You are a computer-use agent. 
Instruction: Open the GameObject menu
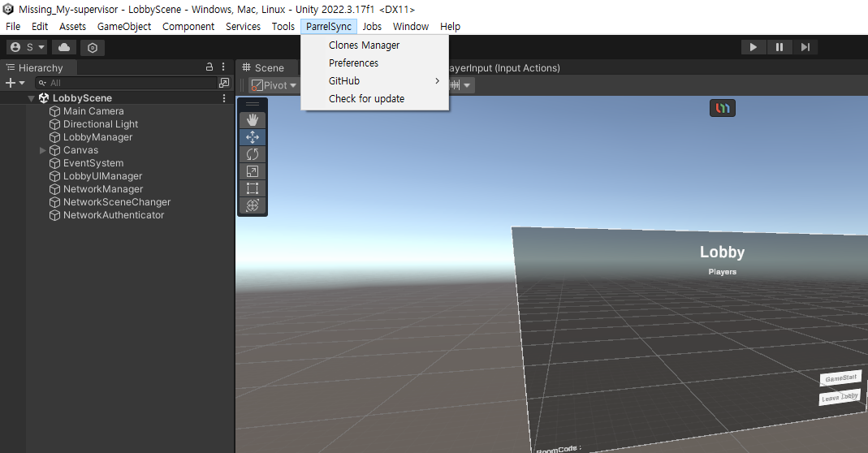124,27
